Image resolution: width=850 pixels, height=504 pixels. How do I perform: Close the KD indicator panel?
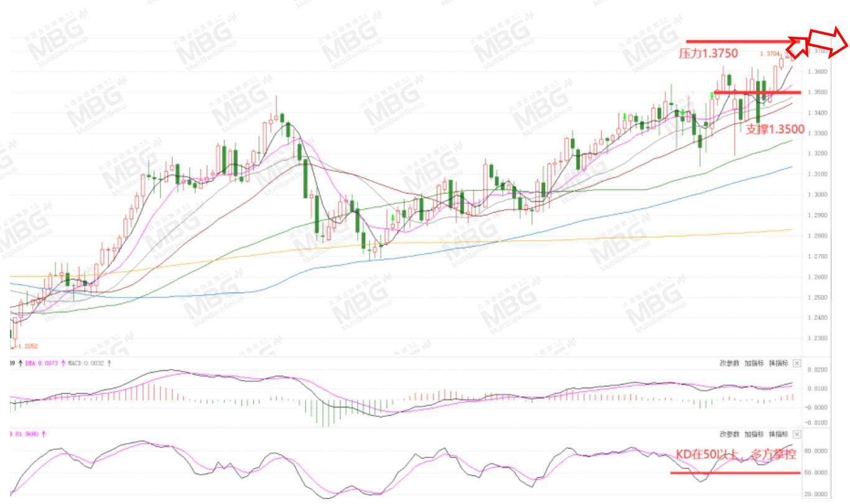(797, 434)
